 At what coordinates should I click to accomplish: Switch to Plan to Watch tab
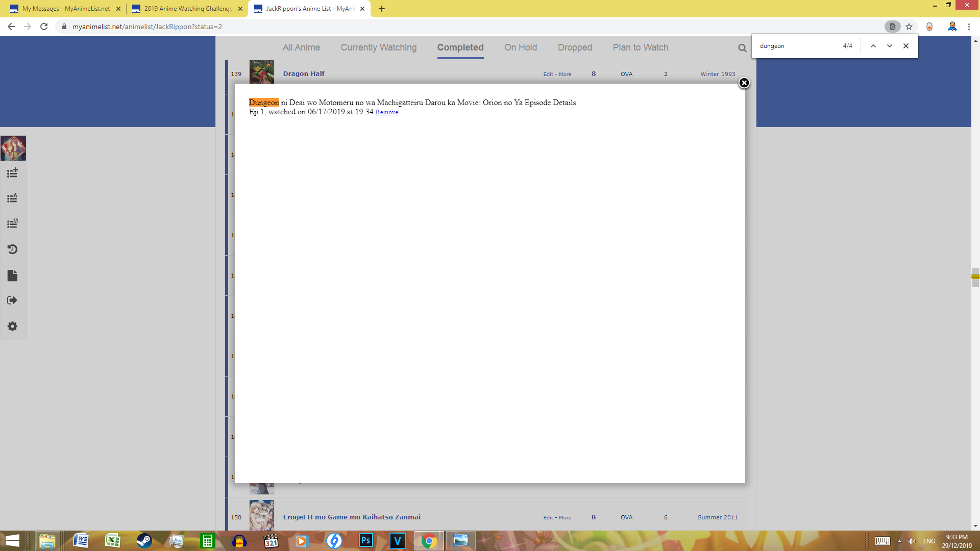640,47
